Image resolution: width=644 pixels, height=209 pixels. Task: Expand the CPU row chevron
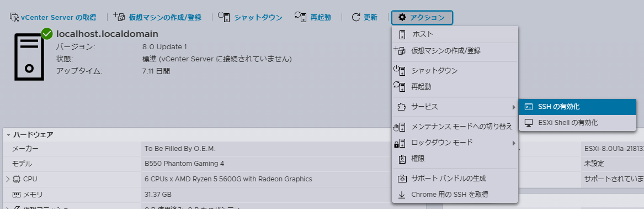7,179
